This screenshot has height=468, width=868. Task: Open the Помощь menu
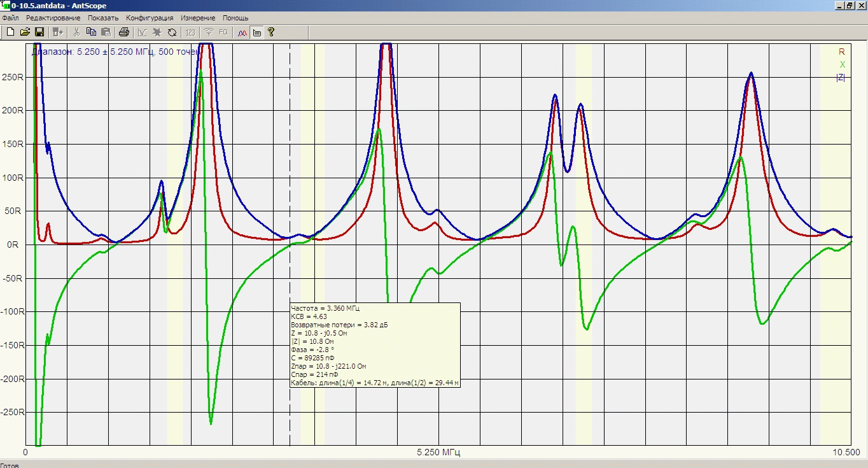pyautogui.click(x=235, y=18)
